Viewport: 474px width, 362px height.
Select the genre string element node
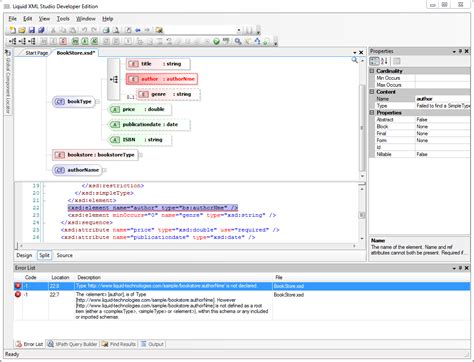[168, 95]
